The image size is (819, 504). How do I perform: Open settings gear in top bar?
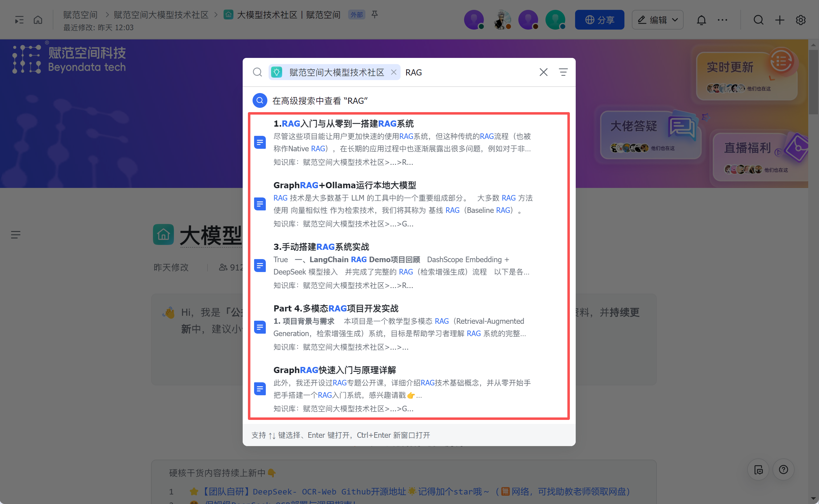pyautogui.click(x=800, y=20)
